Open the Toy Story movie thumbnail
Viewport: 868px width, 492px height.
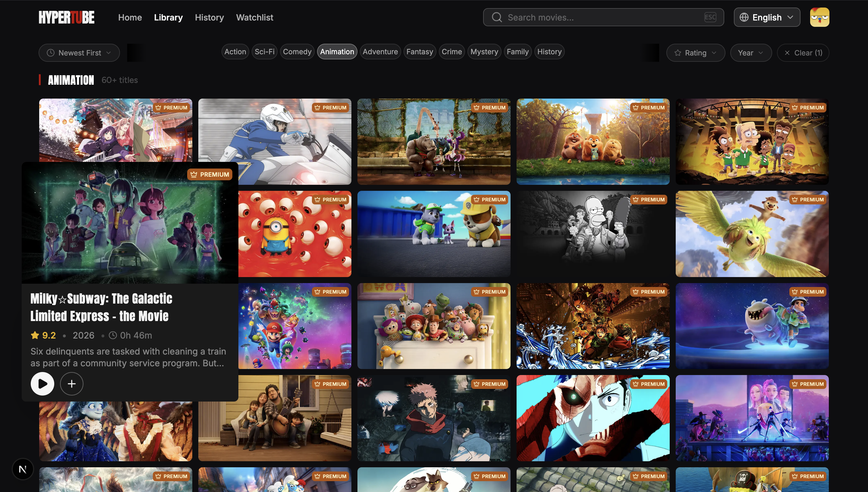pyautogui.click(x=434, y=326)
